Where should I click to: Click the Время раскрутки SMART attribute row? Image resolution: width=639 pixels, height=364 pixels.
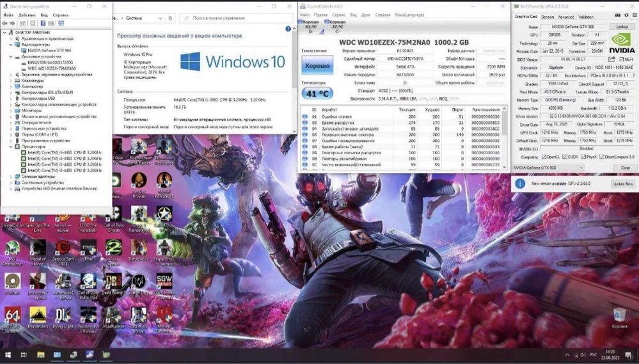pos(401,122)
